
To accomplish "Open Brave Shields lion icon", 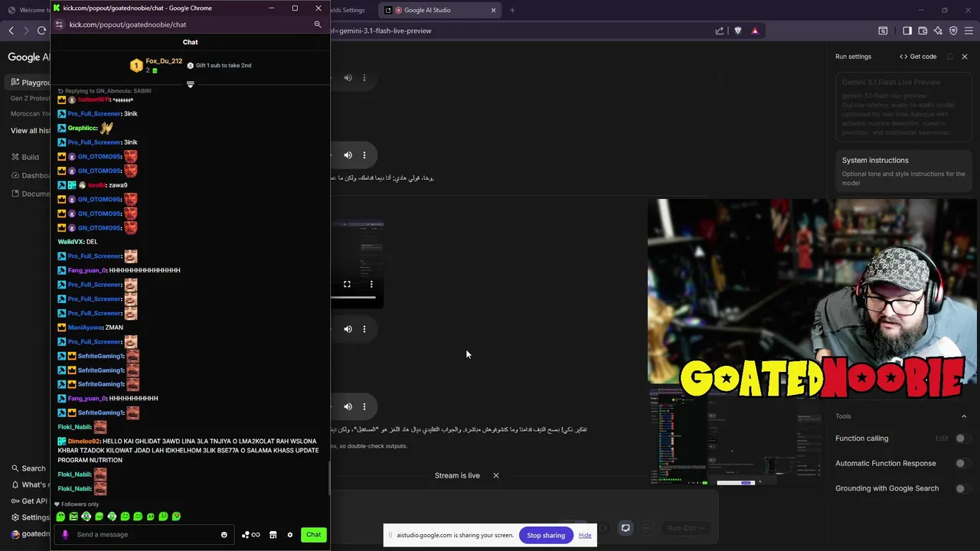I will pos(738,31).
